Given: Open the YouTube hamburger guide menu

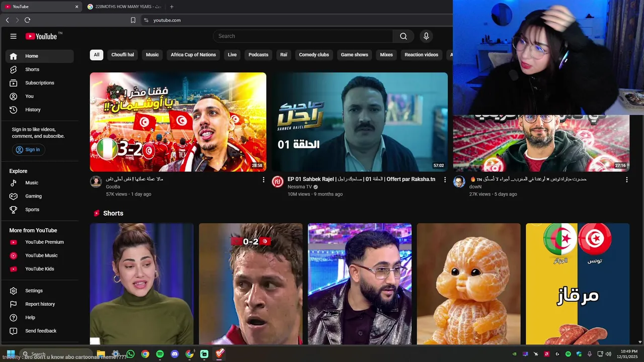Looking at the screenshot, I should click(x=14, y=36).
